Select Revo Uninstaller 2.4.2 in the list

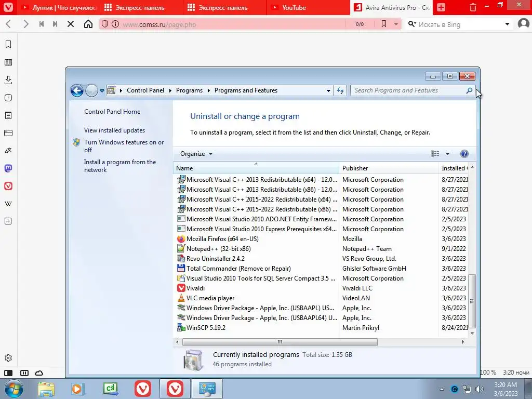coord(215,259)
